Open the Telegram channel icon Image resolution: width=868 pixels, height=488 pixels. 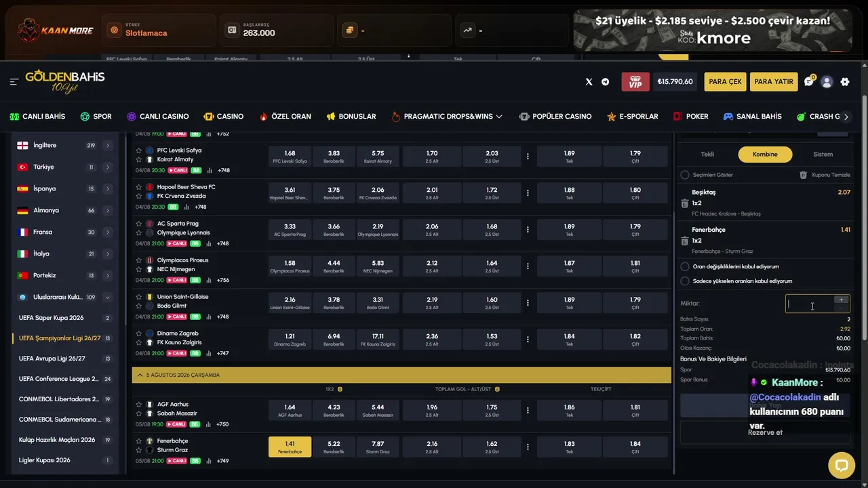click(606, 82)
